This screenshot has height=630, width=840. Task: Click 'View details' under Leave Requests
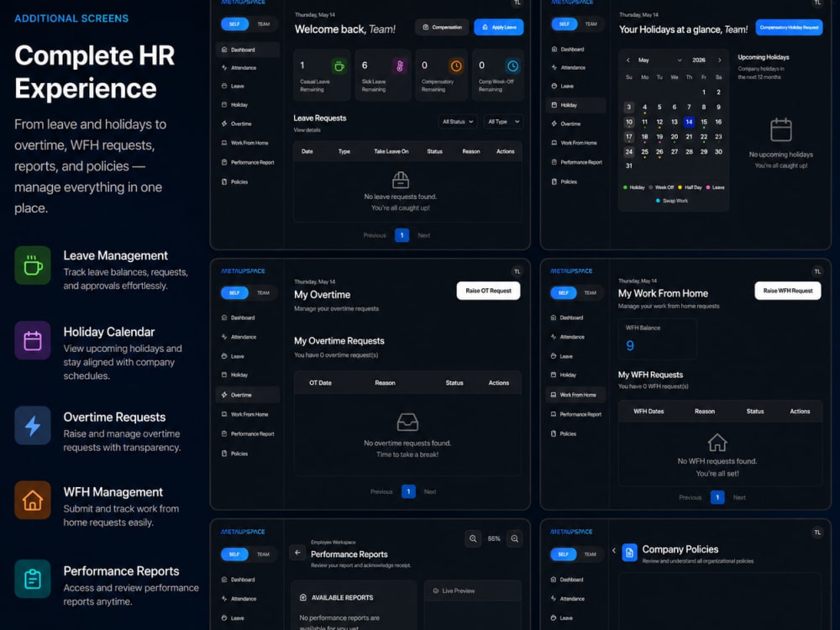click(307, 130)
